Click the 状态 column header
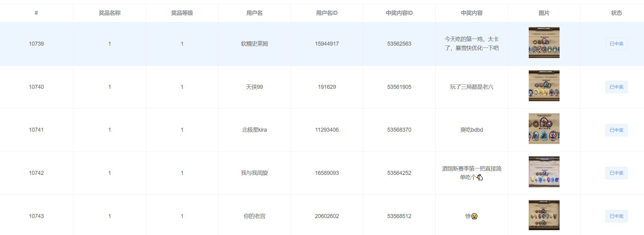 616,13
